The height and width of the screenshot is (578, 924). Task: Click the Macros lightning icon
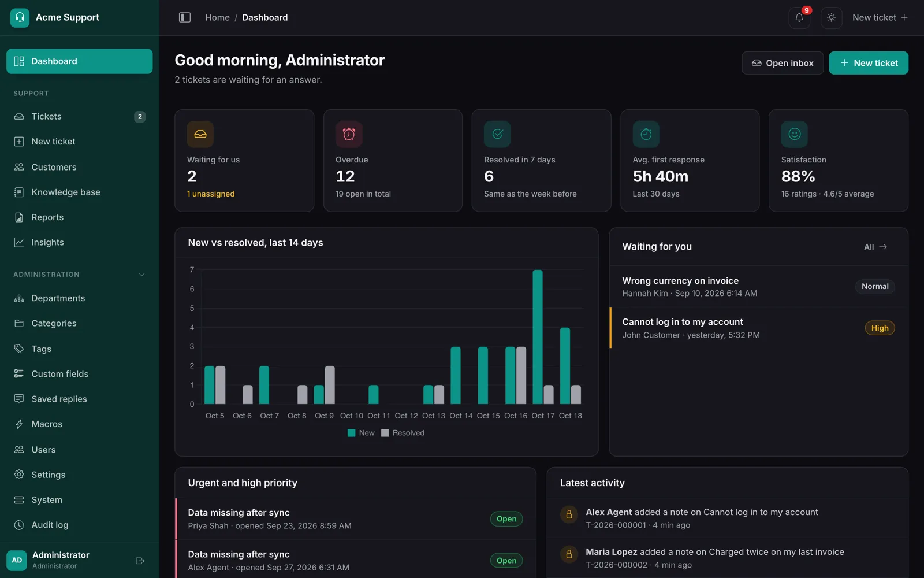click(19, 424)
